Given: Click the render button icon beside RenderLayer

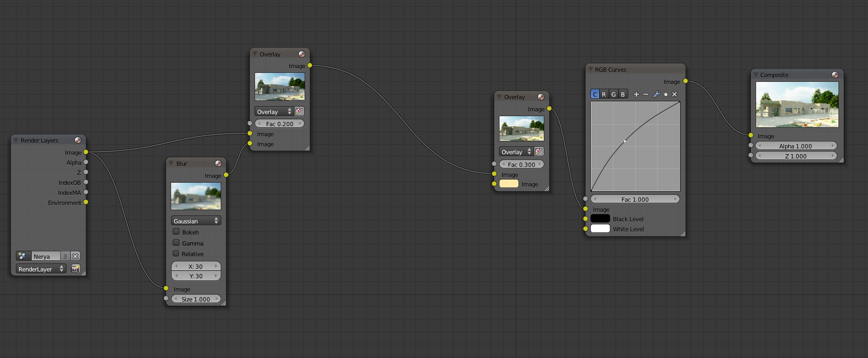Looking at the screenshot, I should (76, 269).
